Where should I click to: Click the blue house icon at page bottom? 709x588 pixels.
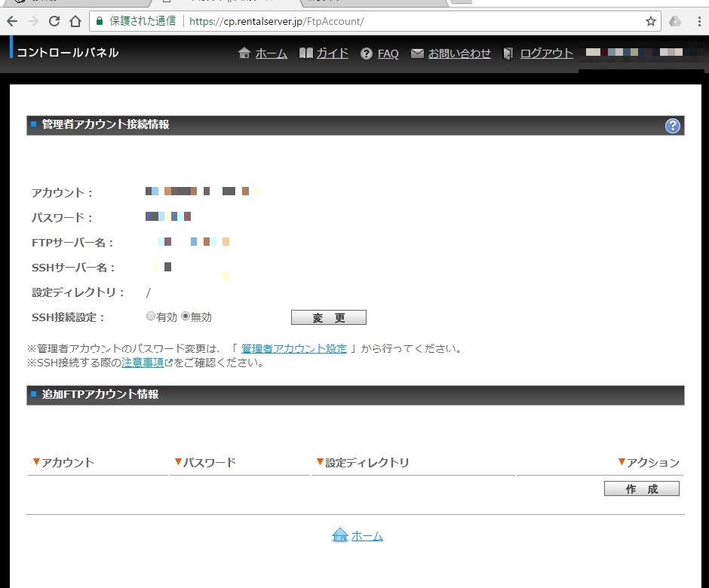(x=340, y=535)
